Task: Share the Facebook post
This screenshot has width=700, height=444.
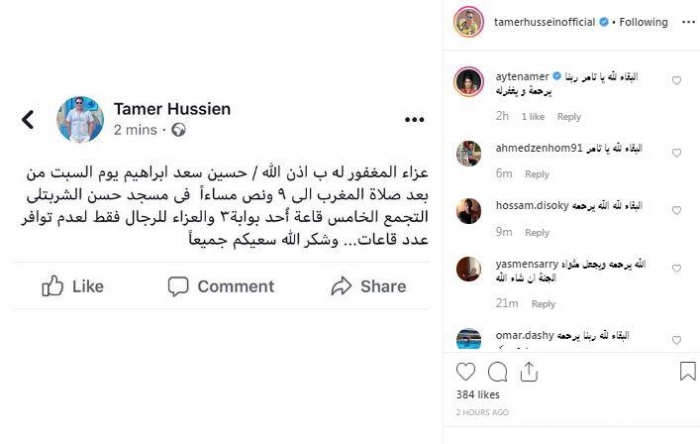Action: tap(368, 286)
